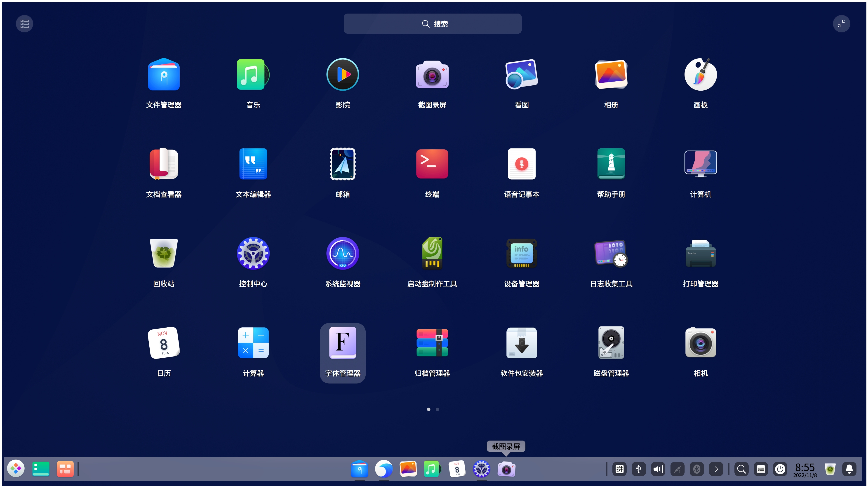Open 磁盘管理器 disk manager
The width and height of the screenshot is (868, 488).
611,343
